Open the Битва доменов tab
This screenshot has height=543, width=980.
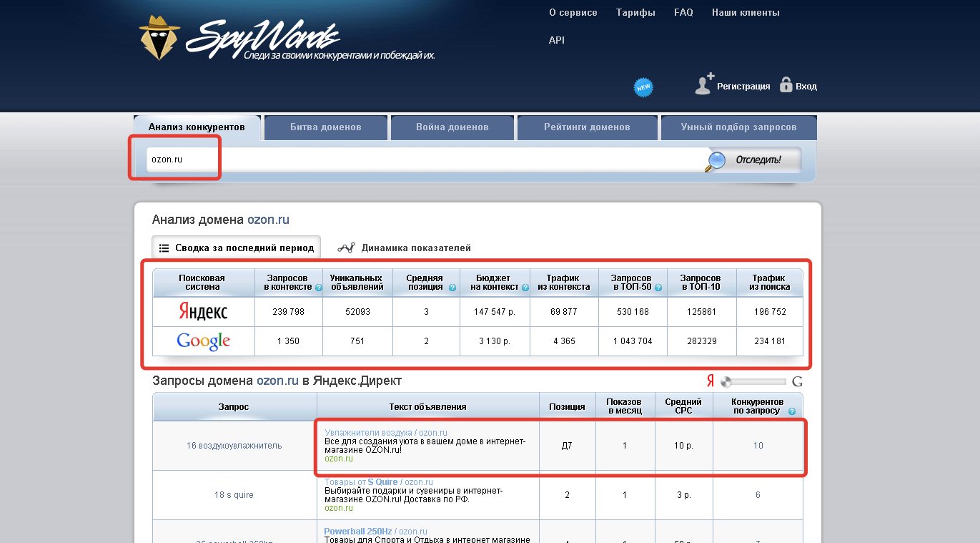(325, 127)
